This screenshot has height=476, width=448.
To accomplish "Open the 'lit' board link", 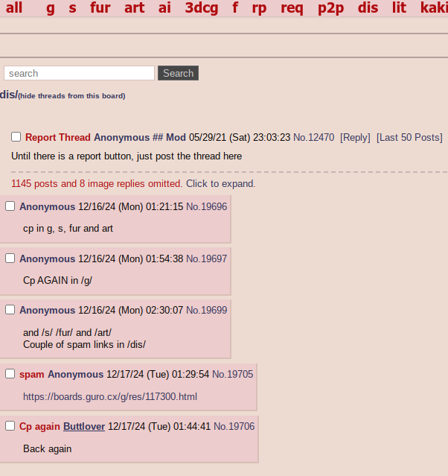I will point(399,7).
